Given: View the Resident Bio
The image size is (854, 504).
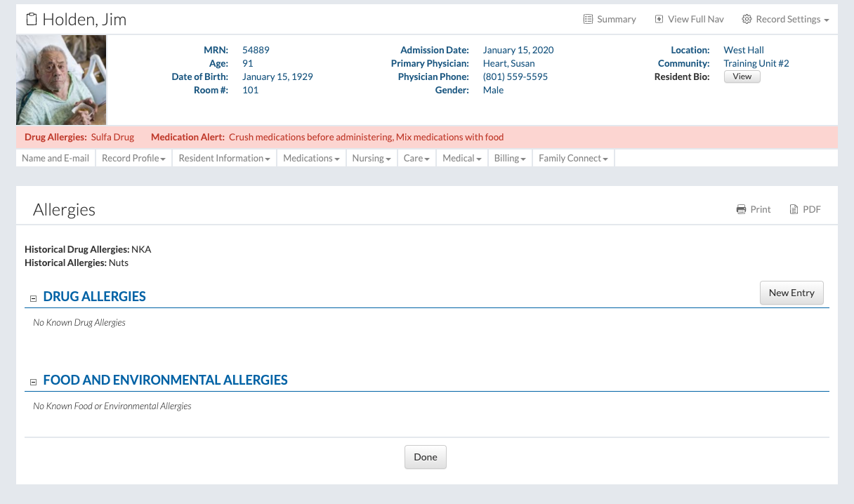Looking at the screenshot, I should 742,77.
